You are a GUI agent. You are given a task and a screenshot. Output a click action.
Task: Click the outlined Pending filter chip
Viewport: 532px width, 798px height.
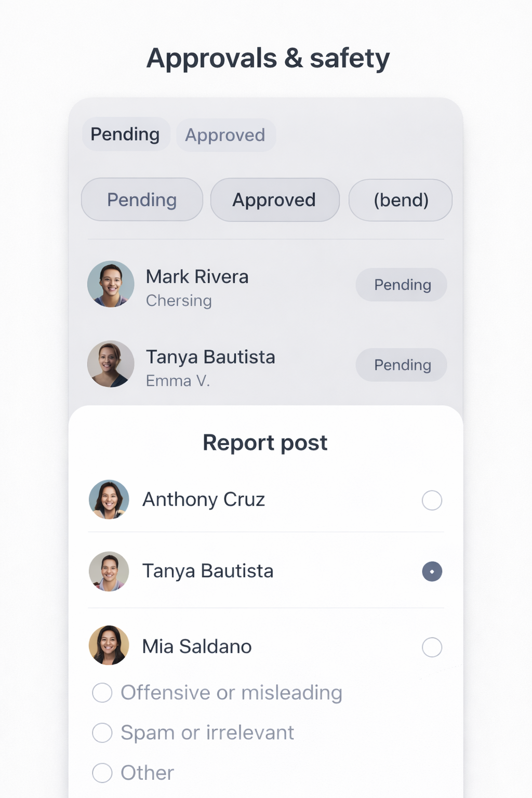(142, 200)
